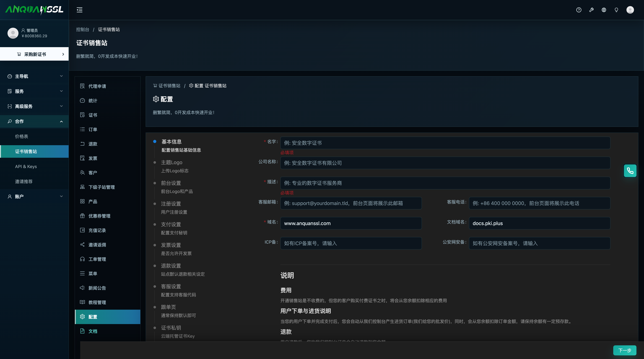Focus the 公司名称 input field

(445, 163)
